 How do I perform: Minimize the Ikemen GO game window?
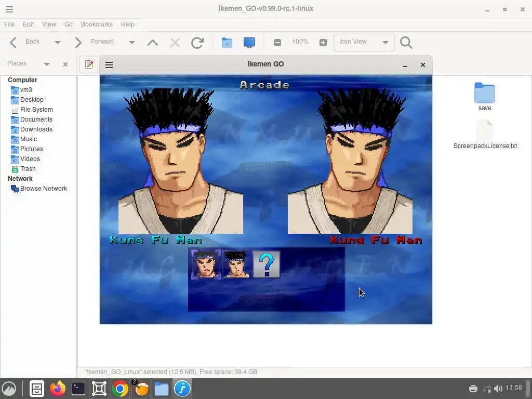coord(405,65)
